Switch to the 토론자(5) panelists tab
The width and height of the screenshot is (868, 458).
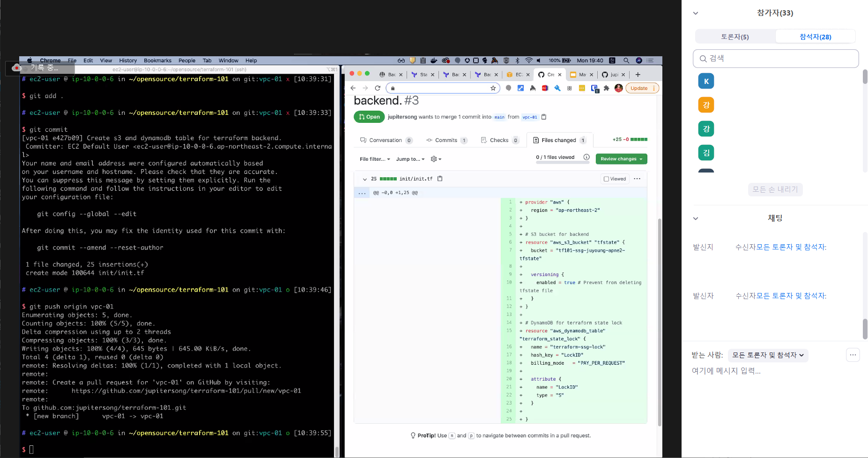click(x=734, y=37)
